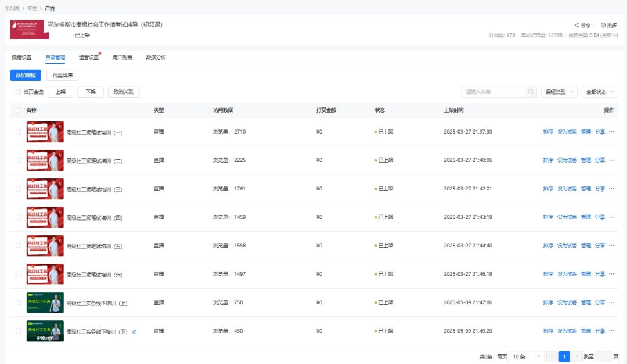The height and width of the screenshot is (364, 627).
Task: Open the 更多 options icon in header
Action: click(x=603, y=26)
